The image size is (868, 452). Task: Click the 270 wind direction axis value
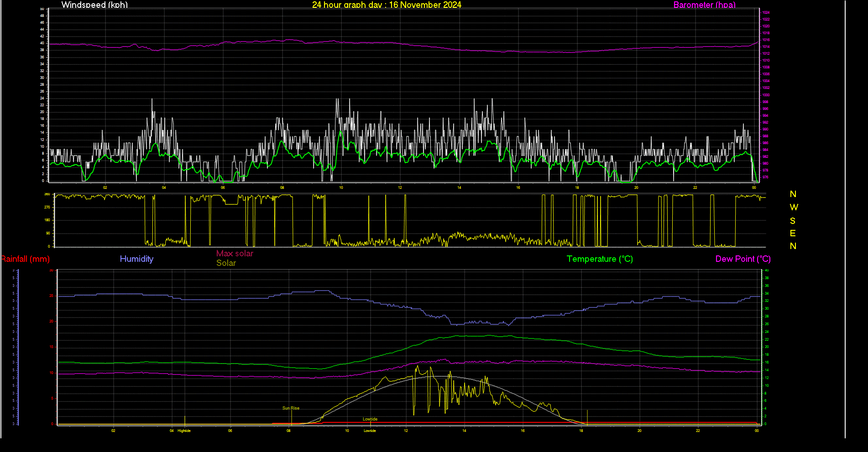pos(47,207)
